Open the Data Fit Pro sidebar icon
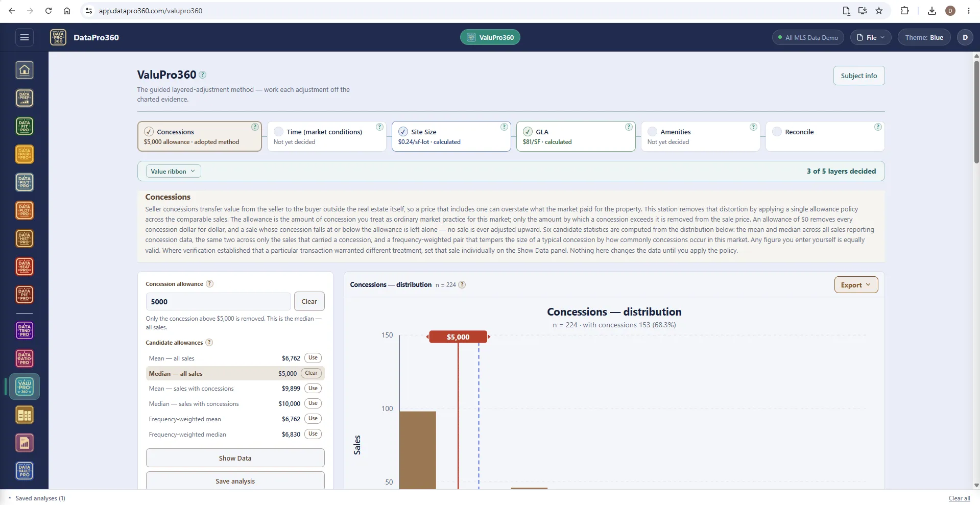Screen dimensions: 980x505 [x=25, y=126]
